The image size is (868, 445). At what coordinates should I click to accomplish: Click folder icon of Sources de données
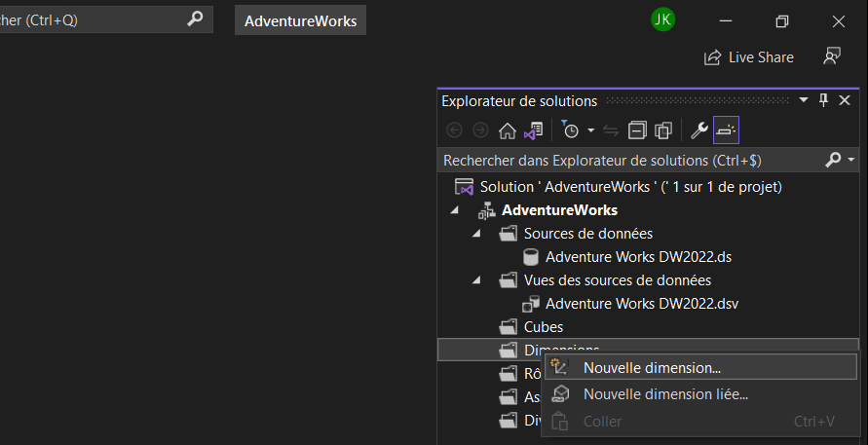pos(509,234)
